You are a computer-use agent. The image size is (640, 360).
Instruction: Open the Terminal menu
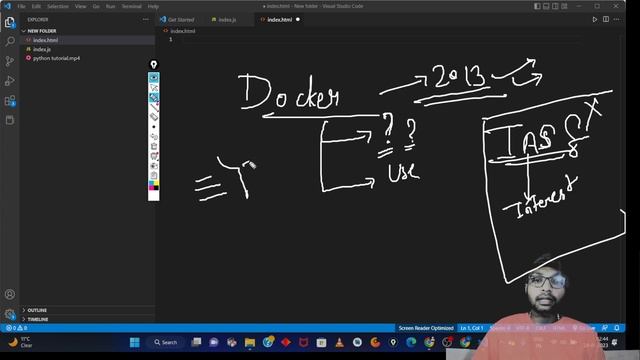(131, 6)
